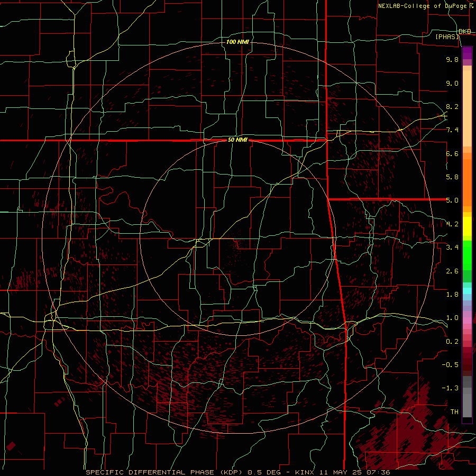This screenshot has width=476, height=476.
Task: Click the cyan band of the color bar
Action: click(x=467, y=291)
